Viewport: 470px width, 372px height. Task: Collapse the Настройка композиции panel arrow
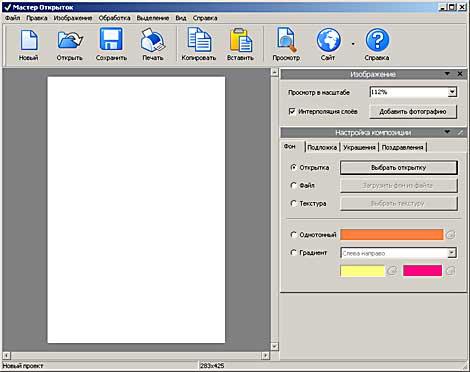(x=447, y=132)
